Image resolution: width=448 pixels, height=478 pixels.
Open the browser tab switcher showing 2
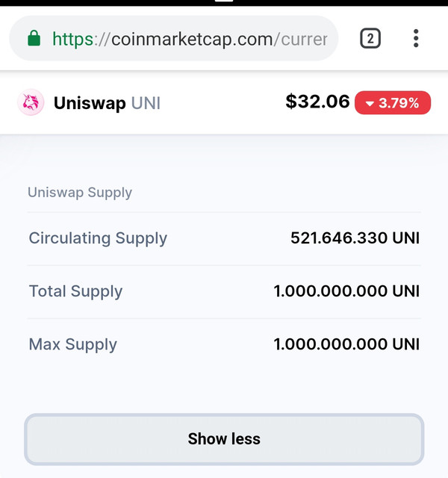(x=370, y=38)
